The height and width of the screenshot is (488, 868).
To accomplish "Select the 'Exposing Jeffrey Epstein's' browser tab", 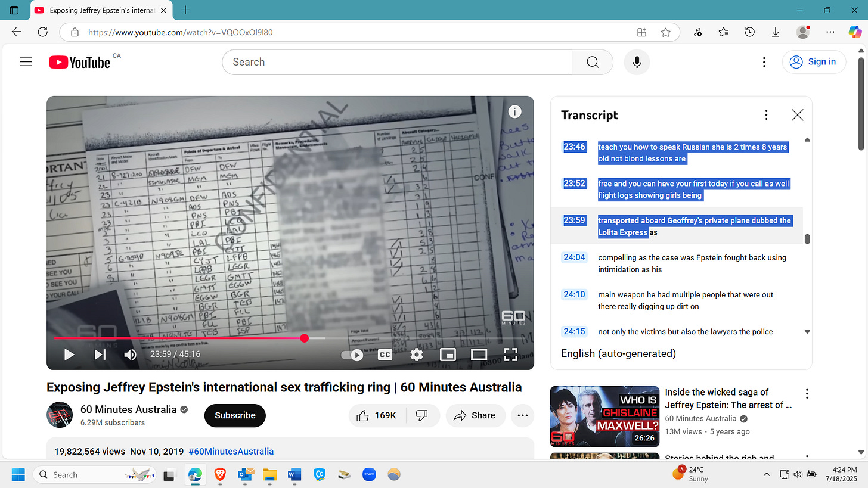I will pos(101,10).
